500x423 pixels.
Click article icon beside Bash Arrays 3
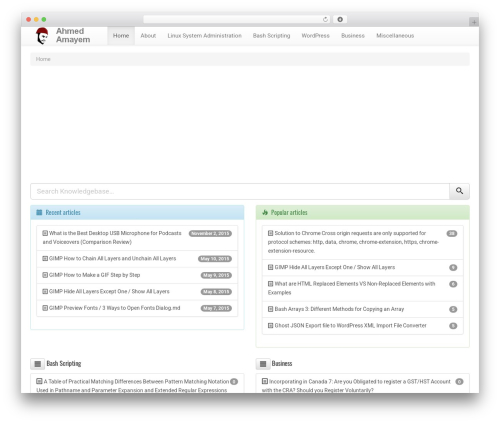tap(271, 309)
